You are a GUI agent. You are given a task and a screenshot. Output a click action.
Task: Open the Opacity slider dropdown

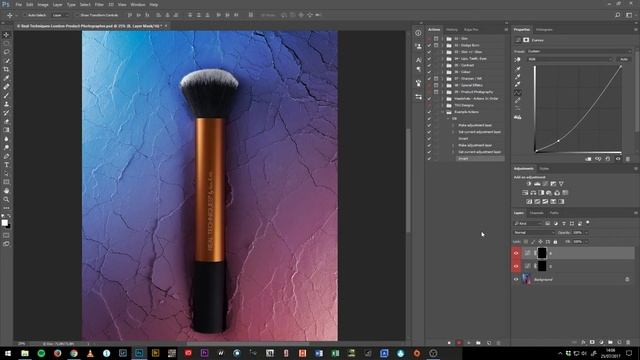point(587,233)
